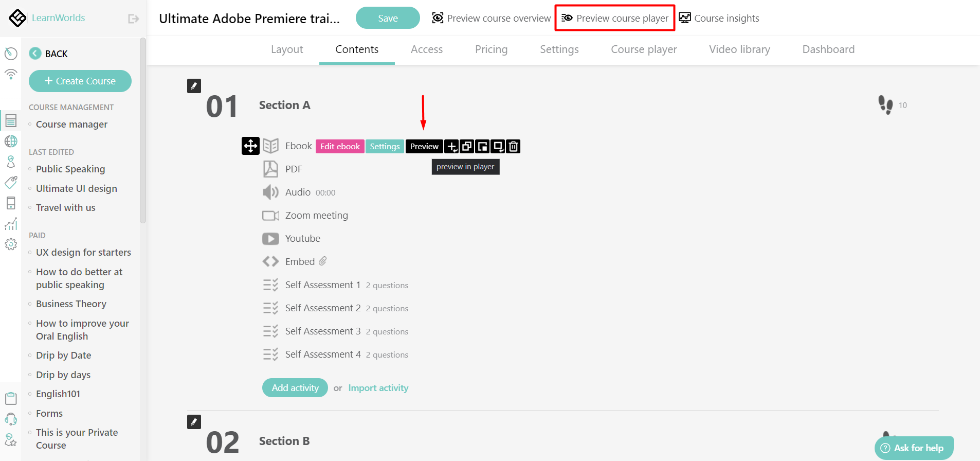Viewport: 980px width, 461px height.
Task: Click the globe icon in left sidebar
Action: (x=11, y=141)
